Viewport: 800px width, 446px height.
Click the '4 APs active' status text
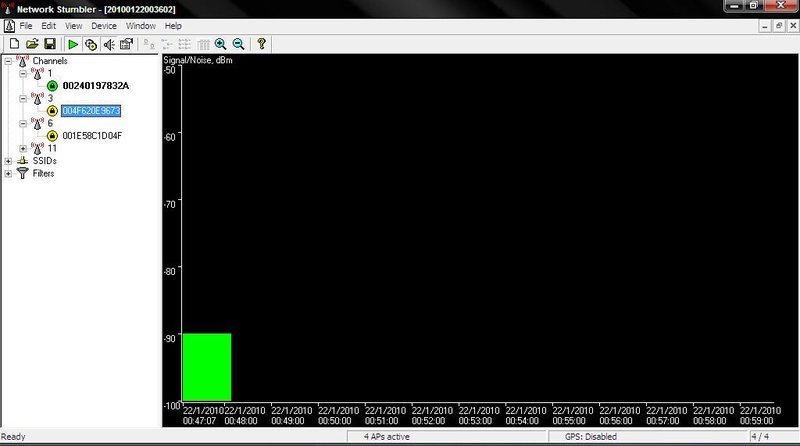387,437
